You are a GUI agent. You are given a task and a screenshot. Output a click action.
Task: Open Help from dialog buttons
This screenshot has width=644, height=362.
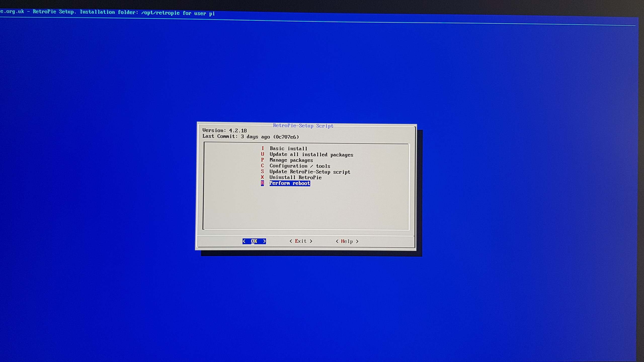click(347, 241)
